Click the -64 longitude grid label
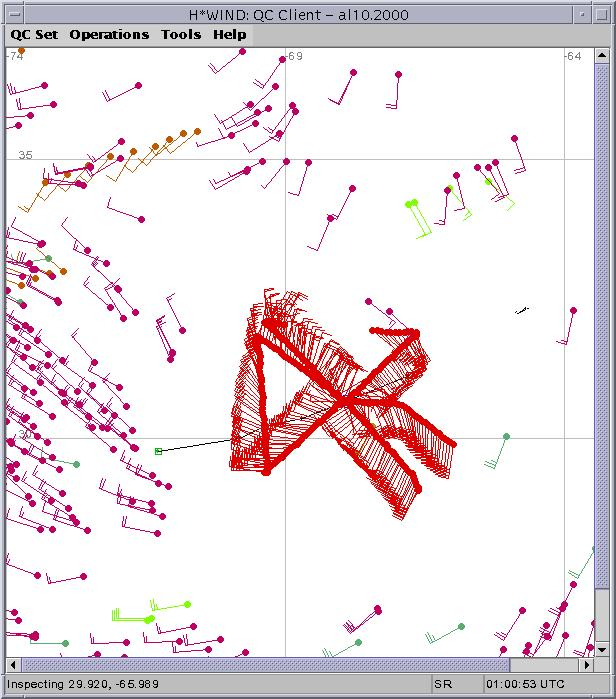Image resolution: width=616 pixels, height=699 pixels. pyautogui.click(x=572, y=57)
